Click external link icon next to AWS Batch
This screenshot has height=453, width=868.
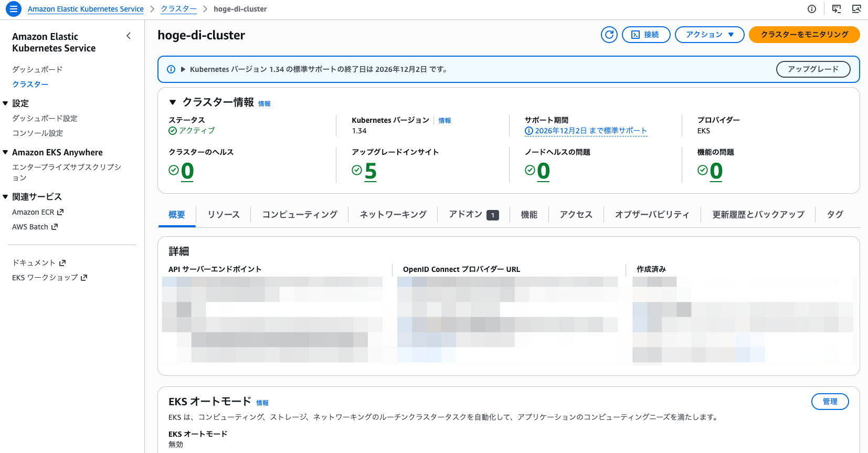pyautogui.click(x=55, y=227)
